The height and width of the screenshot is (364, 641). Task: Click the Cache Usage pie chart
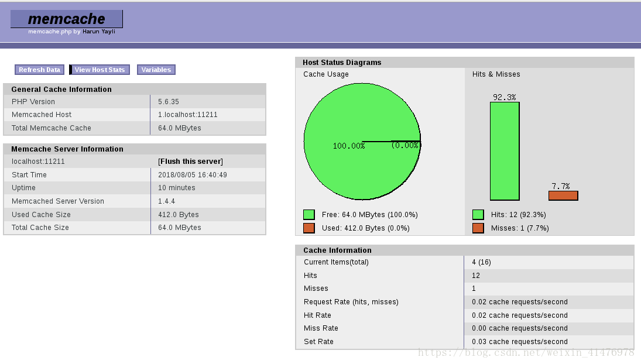(362, 142)
